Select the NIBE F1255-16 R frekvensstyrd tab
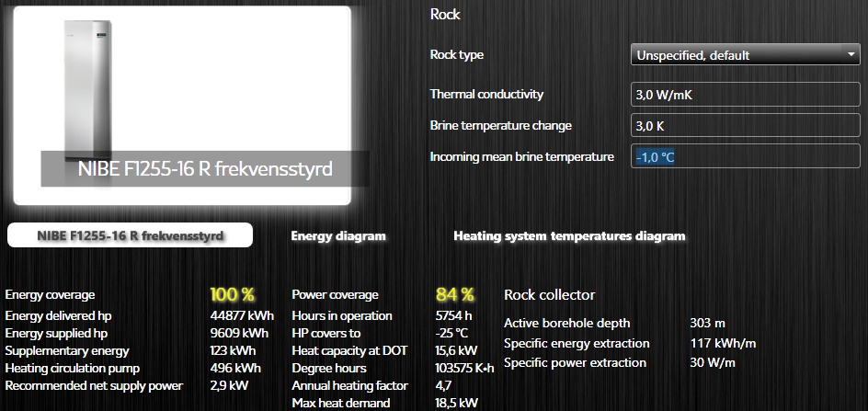The height and width of the screenshot is (411, 868). tap(130, 235)
